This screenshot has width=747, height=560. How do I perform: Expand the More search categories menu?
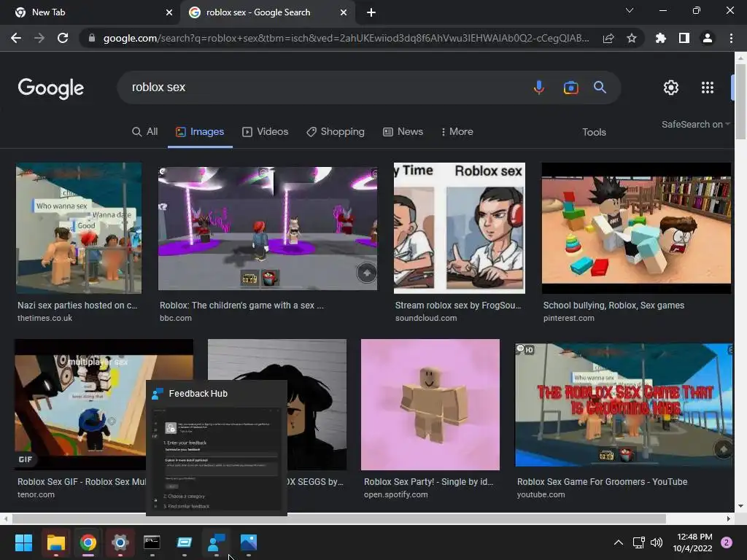pyautogui.click(x=457, y=132)
